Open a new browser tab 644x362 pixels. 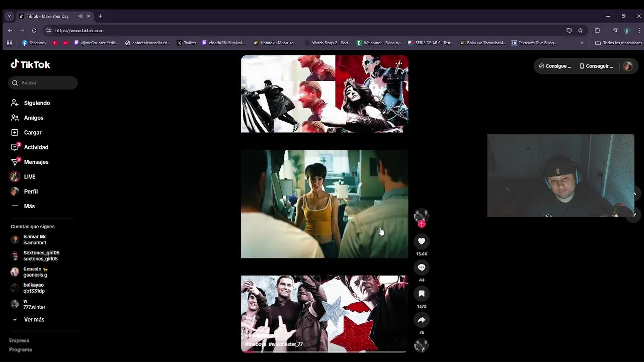coord(100,16)
